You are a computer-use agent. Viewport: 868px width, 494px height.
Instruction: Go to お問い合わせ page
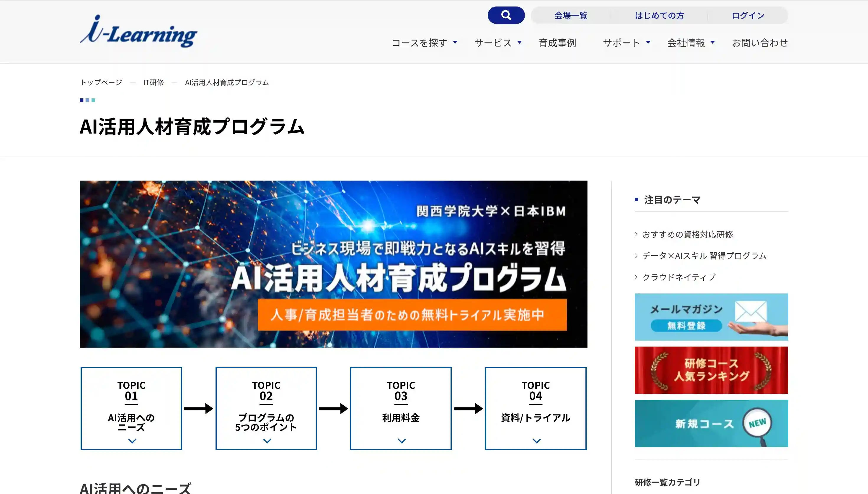tap(760, 43)
